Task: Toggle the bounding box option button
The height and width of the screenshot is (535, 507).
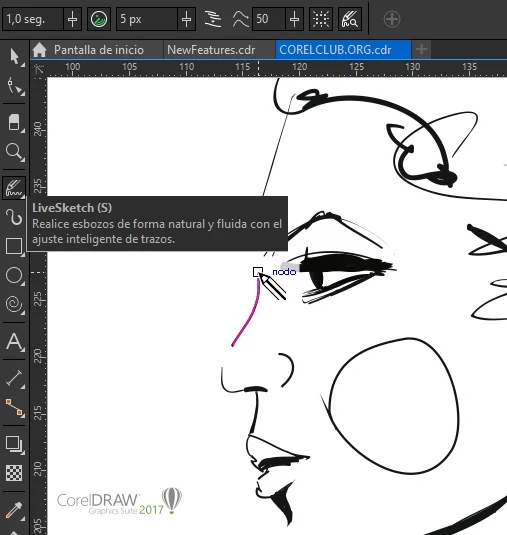Action: point(321,19)
